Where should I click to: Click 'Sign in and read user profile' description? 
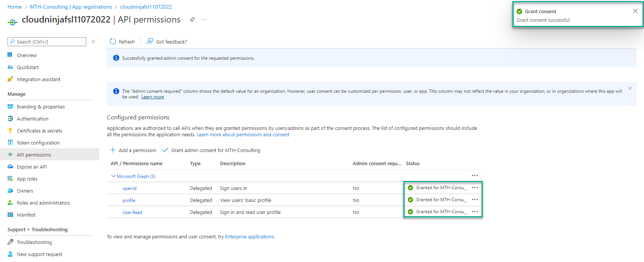(250, 212)
